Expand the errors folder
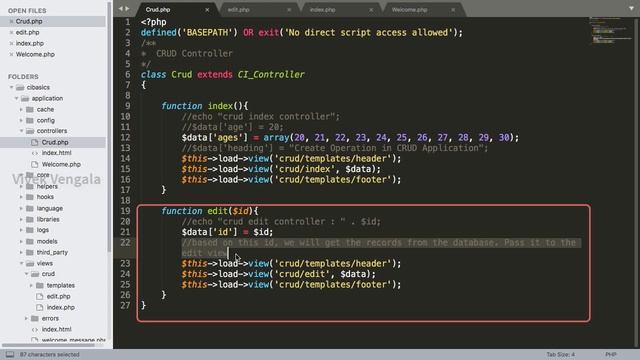Image resolution: width=640 pixels, height=360 pixels. [26, 318]
